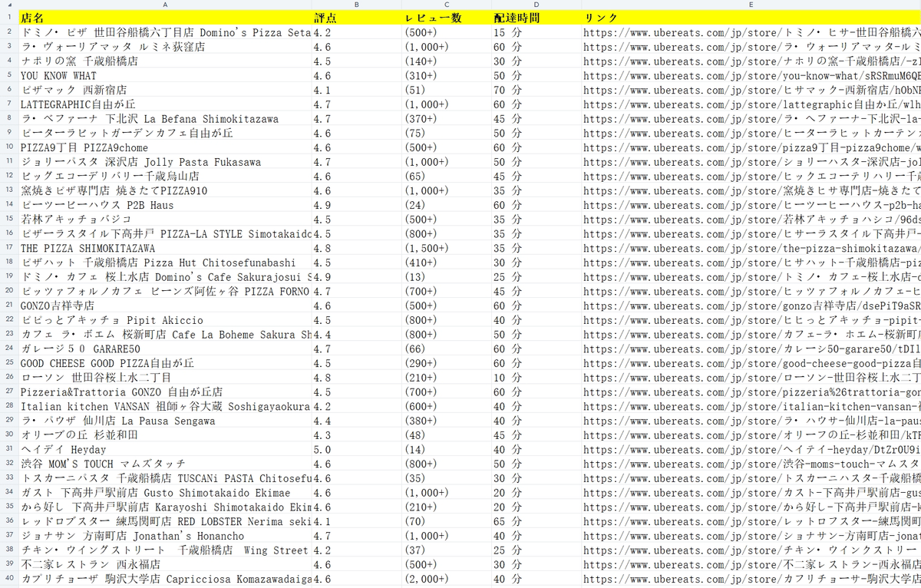This screenshot has width=921, height=588.
Task: Select row number 31 header
Action: click(9, 449)
